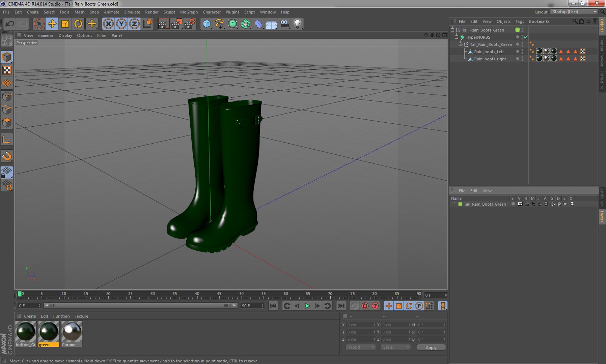Activate the Scale tool in top toolbar

(x=65, y=24)
